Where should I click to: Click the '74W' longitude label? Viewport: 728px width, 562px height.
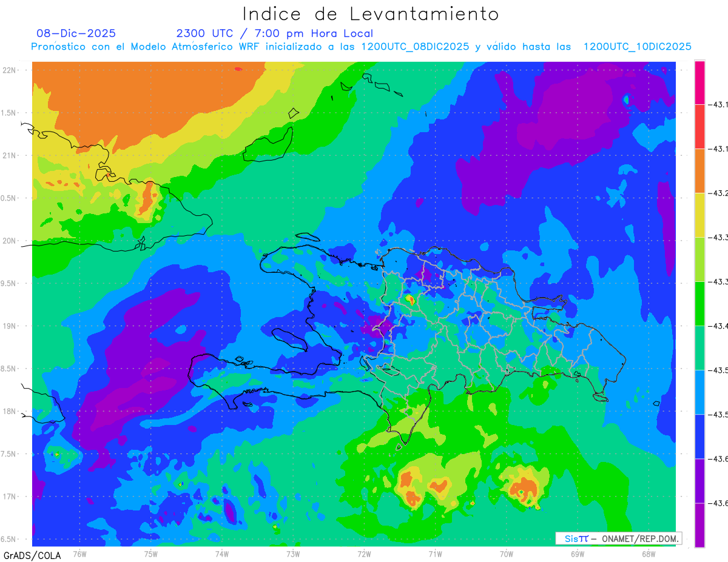click(x=222, y=554)
